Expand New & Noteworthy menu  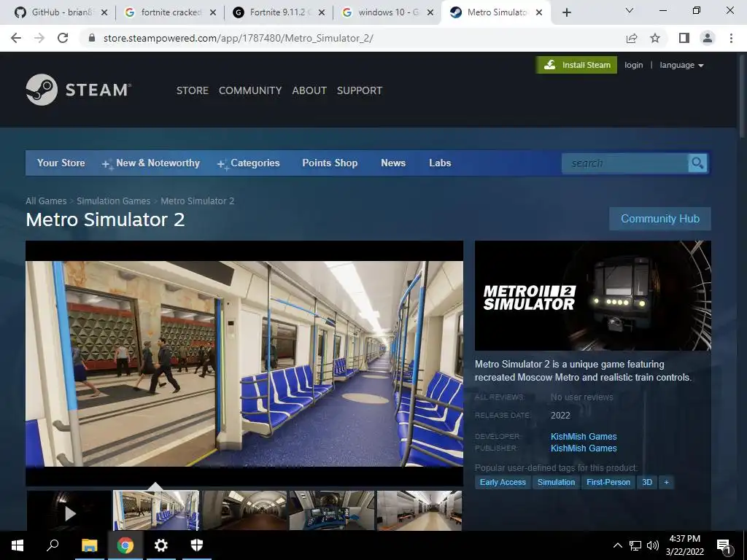[x=151, y=163]
